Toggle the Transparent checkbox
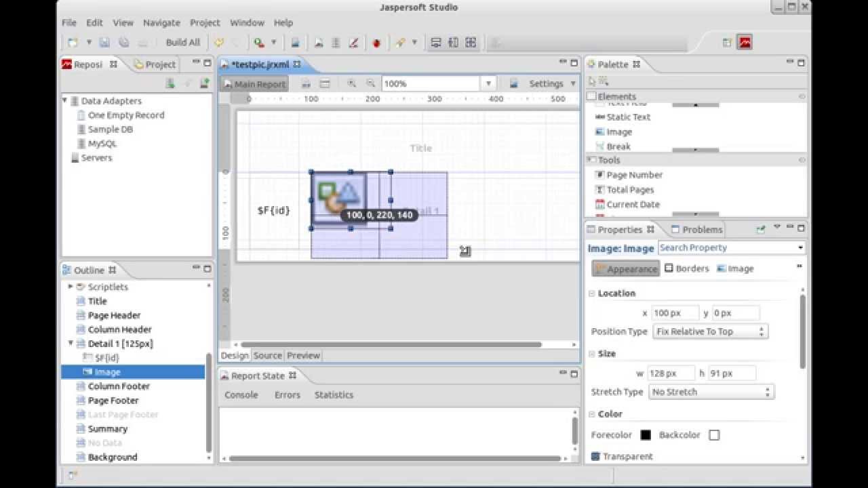 [595, 457]
